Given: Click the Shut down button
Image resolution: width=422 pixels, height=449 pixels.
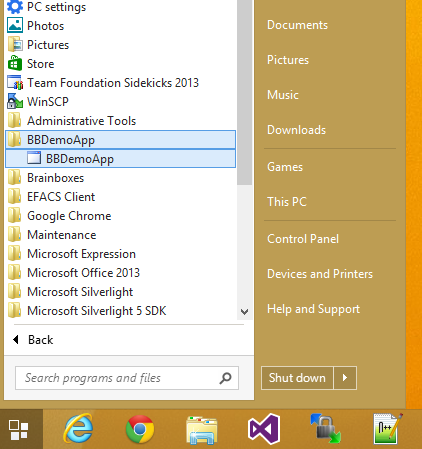Looking at the screenshot, I should [297, 378].
